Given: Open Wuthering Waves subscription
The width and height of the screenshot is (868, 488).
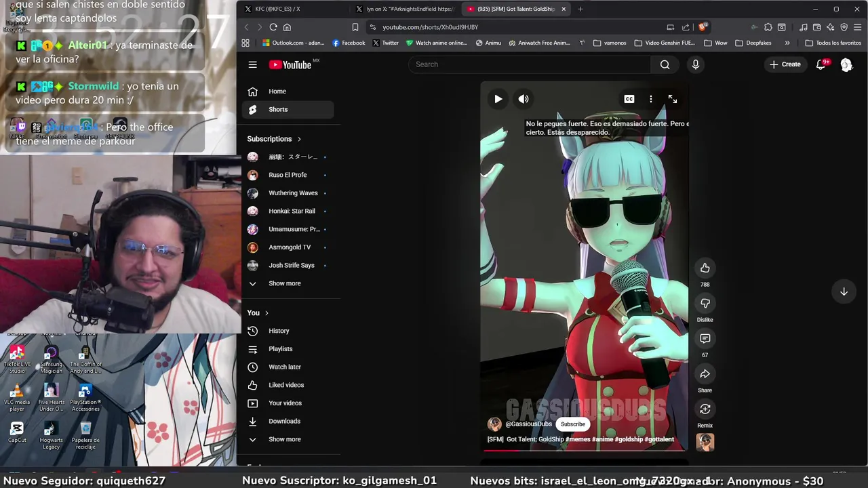Looking at the screenshot, I should click(x=288, y=193).
